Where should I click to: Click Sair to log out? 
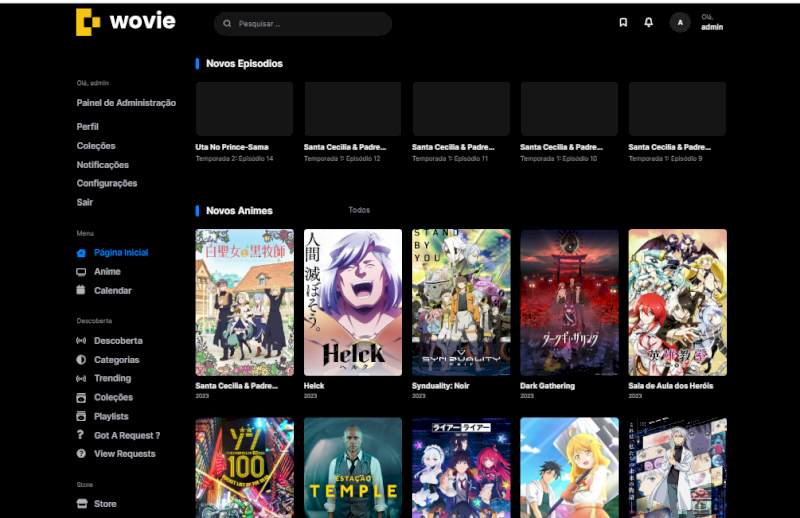[x=85, y=202]
